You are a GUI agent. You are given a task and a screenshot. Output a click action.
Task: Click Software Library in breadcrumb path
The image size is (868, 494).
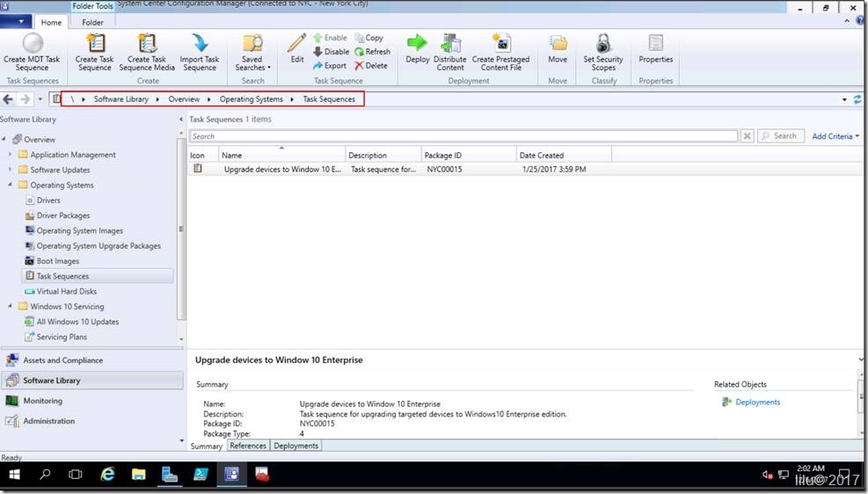pos(120,99)
